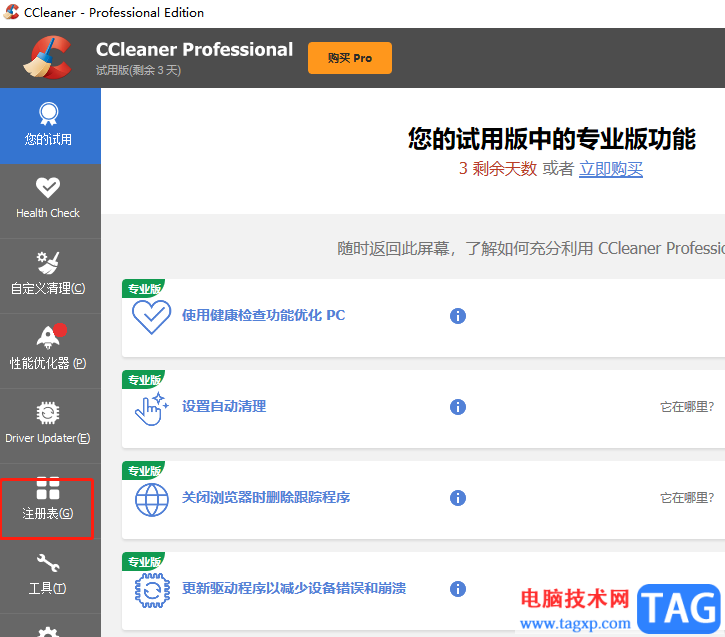Open 注册表(G) in the sidebar
The height and width of the screenshot is (637, 725).
[48, 501]
